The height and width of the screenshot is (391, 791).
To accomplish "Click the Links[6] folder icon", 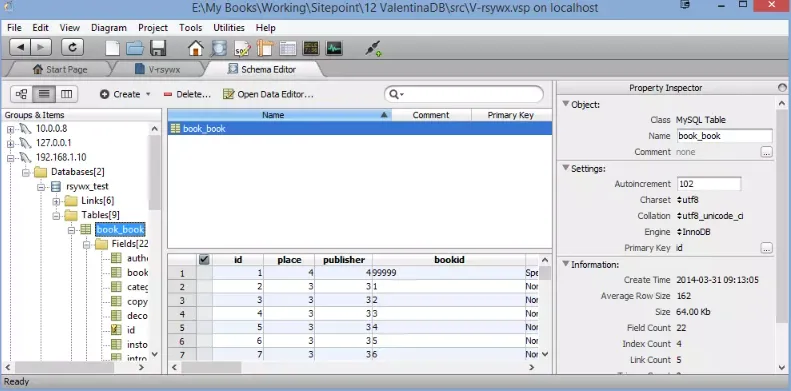I will 71,201.
